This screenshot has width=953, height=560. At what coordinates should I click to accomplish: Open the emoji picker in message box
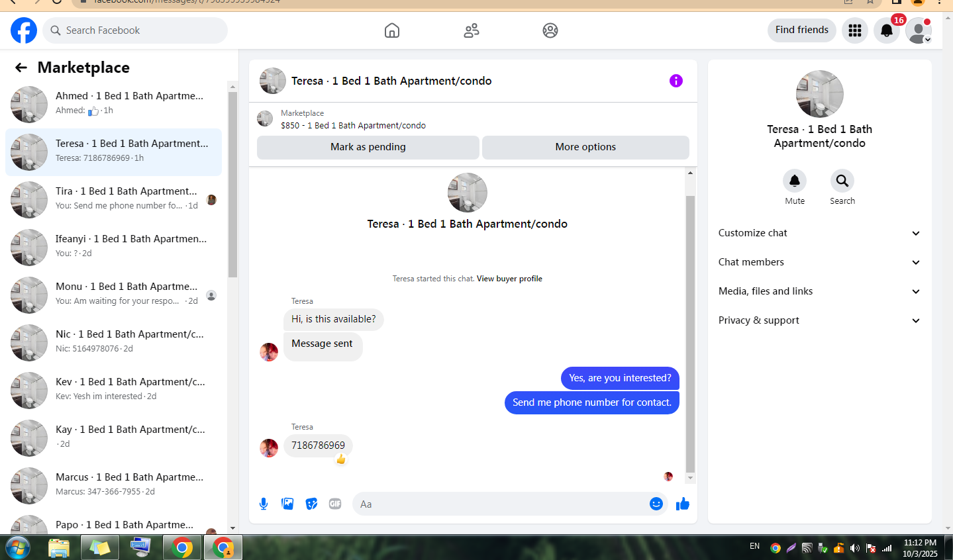pos(656,504)
